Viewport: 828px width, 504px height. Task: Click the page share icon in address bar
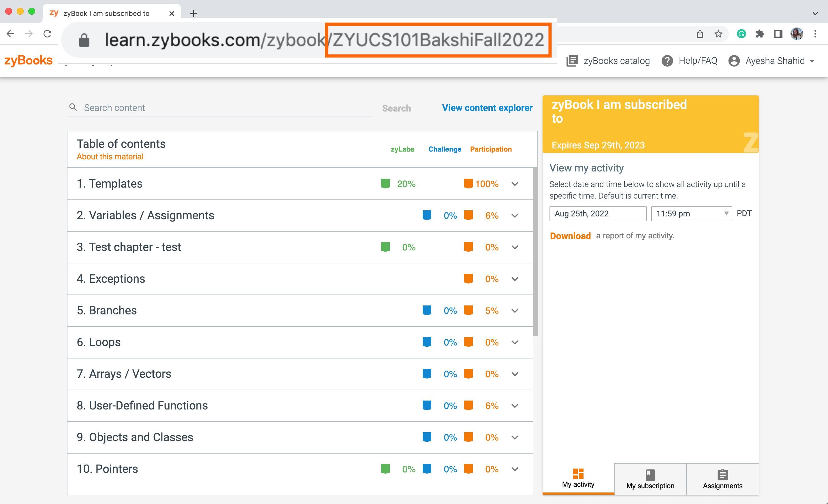(700, 34)
